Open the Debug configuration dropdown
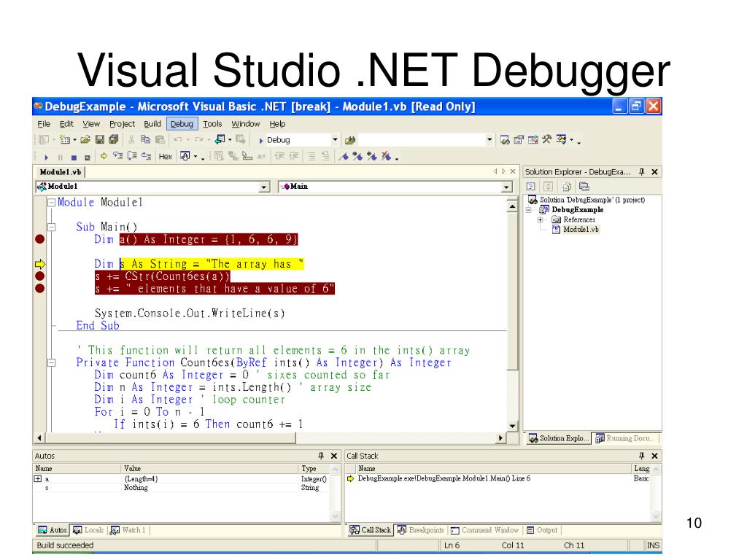 pos(335,139)
